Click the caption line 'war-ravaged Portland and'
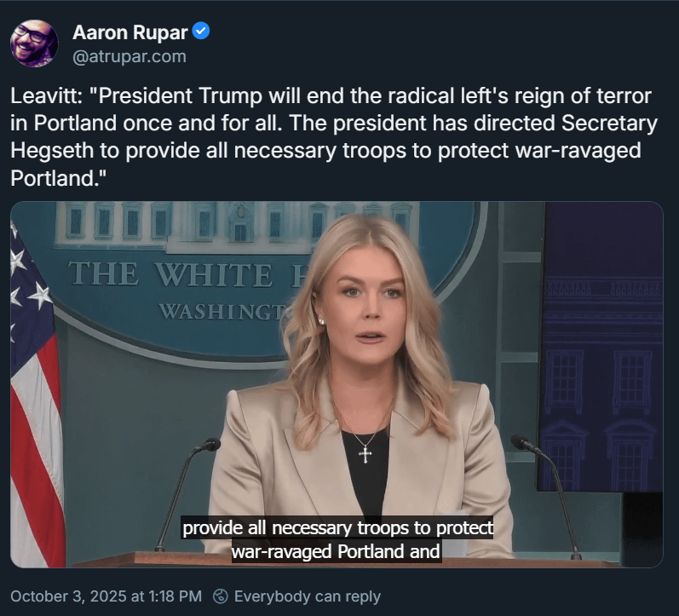The image size is (679, 616). click(x=336, y=551)
